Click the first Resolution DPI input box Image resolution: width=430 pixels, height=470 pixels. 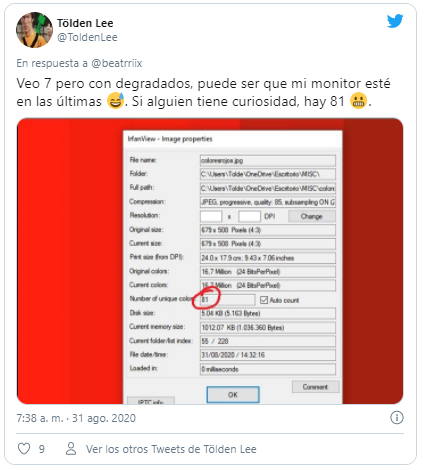pyautogui.click(x=211, y=216)
